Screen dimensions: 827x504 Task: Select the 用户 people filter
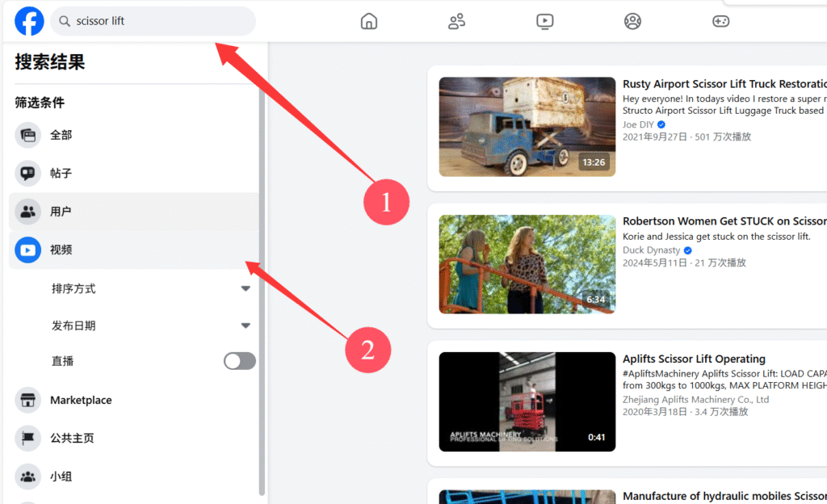61,212
